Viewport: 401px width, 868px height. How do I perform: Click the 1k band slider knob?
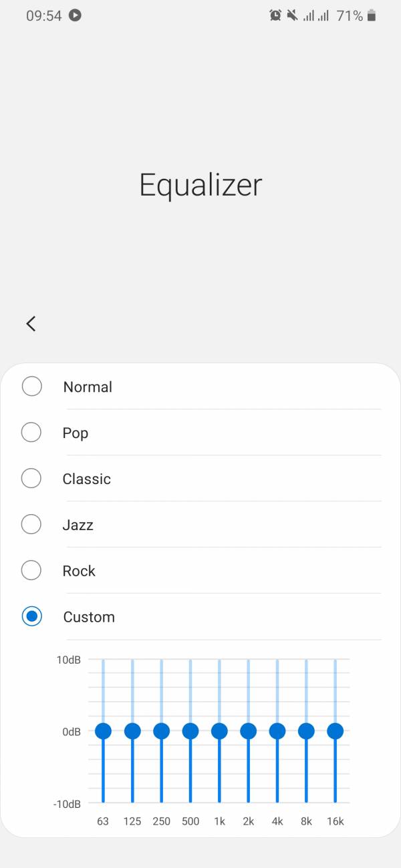point(219,731)
